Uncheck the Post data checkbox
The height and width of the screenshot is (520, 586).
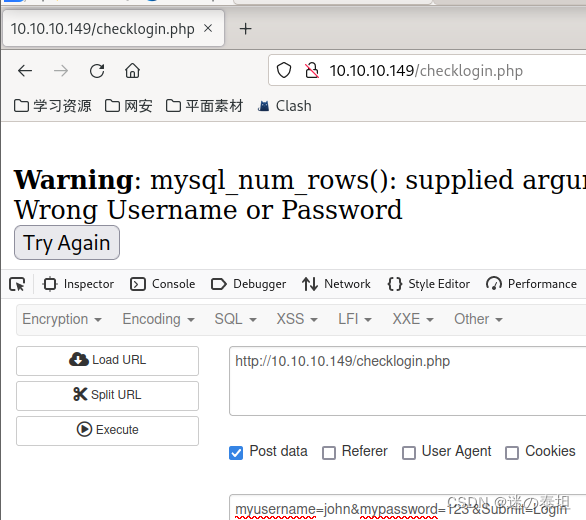(236, 453)
